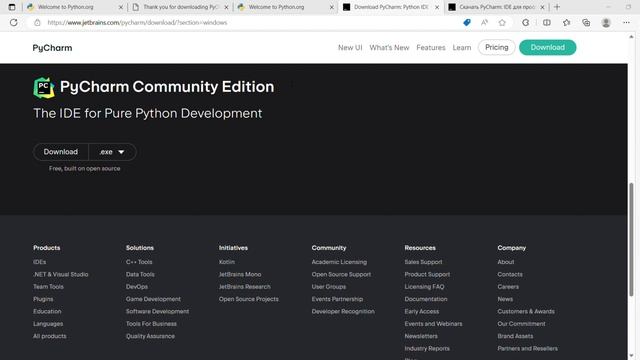Open JetBrains Mono footer link

point(240,274)
